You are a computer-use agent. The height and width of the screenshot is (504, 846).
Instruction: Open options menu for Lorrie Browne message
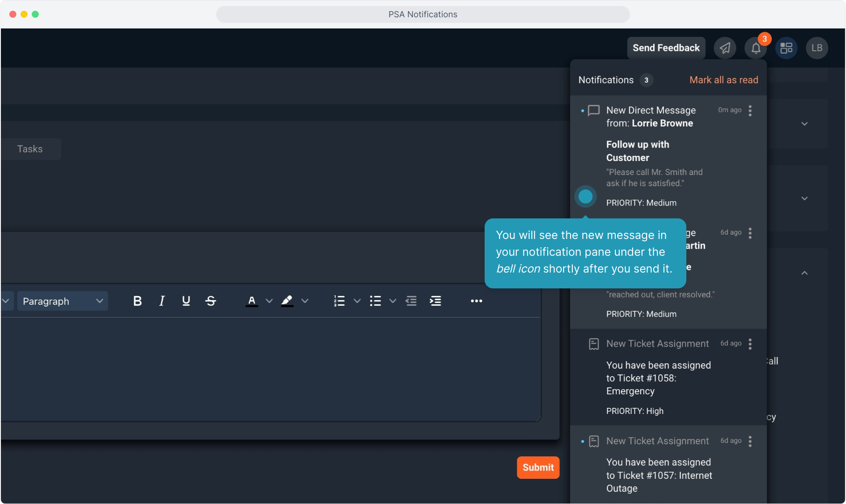tap(750, 111)
